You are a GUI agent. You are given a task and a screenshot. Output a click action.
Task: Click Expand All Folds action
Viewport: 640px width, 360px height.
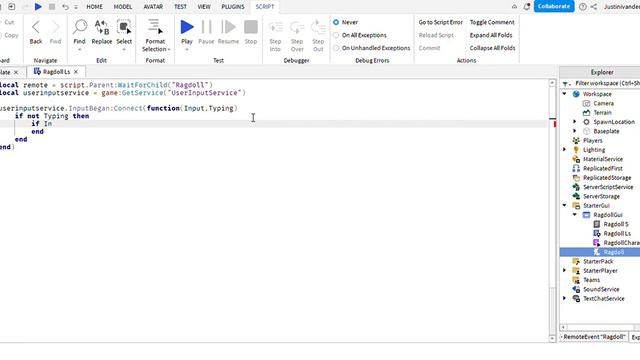point(491,35)
